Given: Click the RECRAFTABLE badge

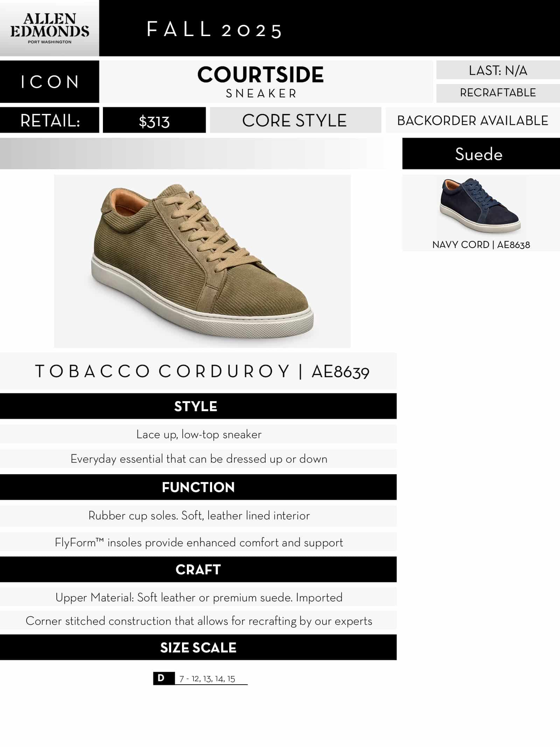Looking at the screenshot, I should [x=498, y=93].
